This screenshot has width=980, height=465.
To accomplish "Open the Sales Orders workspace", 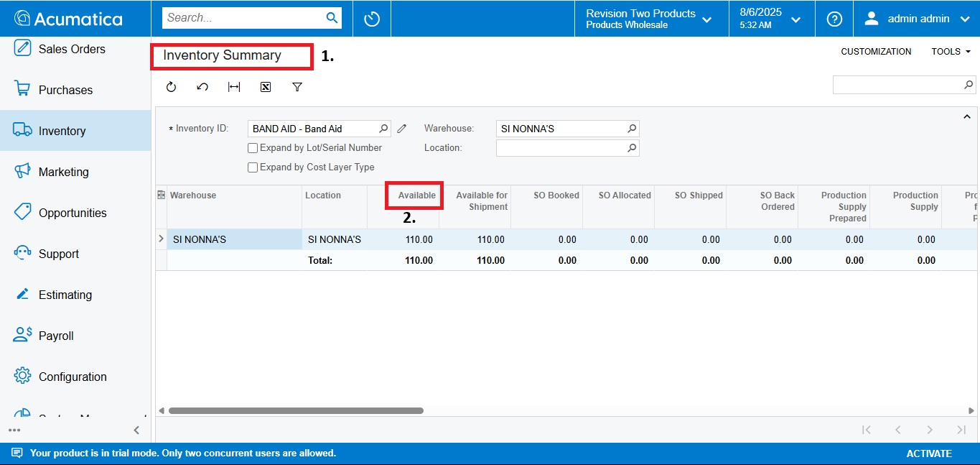I will 72,49.
